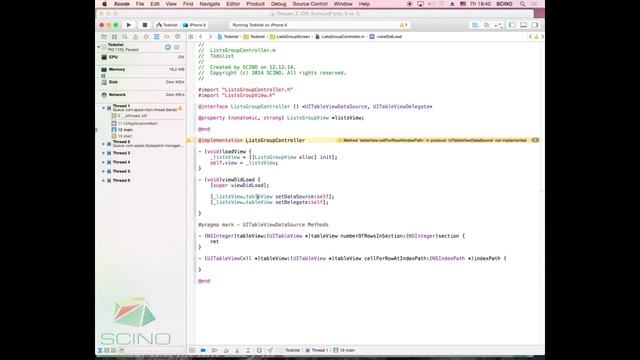Go forward in editor history
640x360 pixels.
210,37
